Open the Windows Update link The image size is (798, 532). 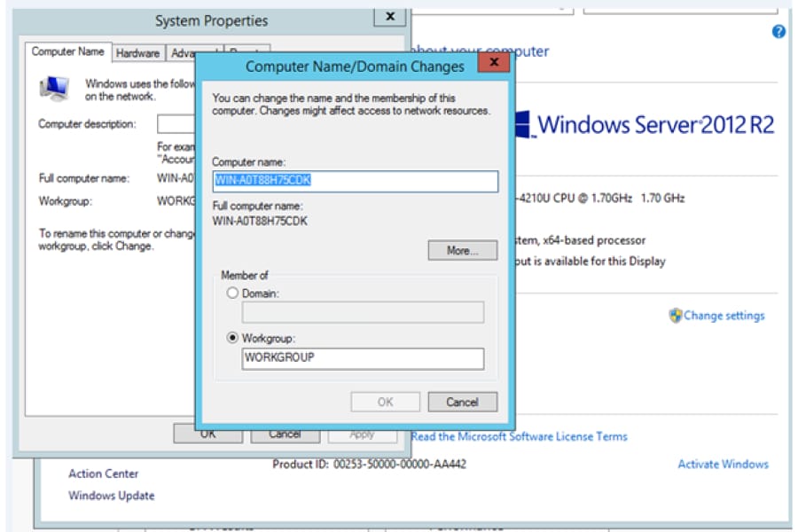(x=112, y=496)
